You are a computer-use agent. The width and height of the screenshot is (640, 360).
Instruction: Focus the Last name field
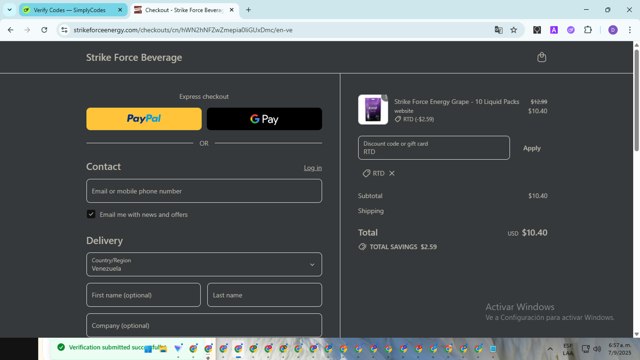click(264, 295)
